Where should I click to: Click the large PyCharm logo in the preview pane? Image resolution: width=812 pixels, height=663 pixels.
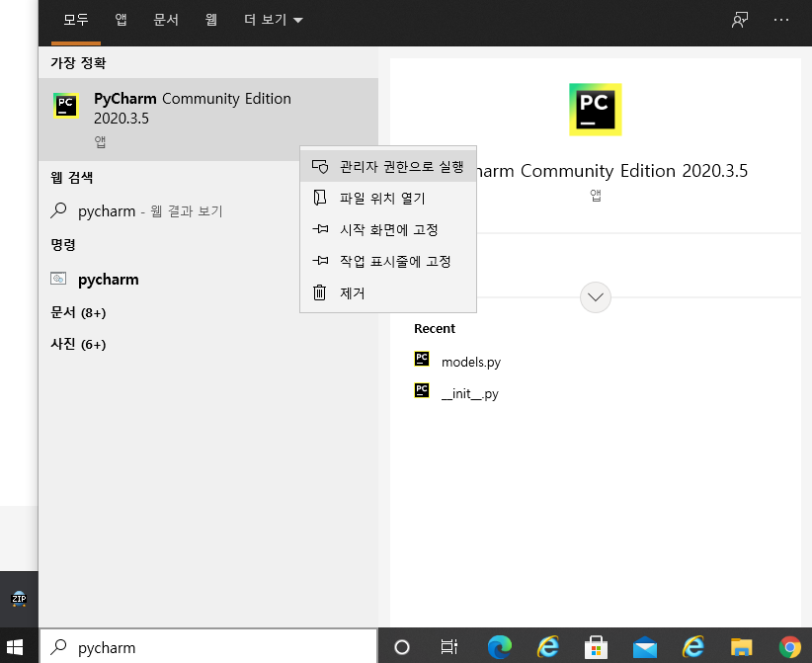click(x=595, y=110)
